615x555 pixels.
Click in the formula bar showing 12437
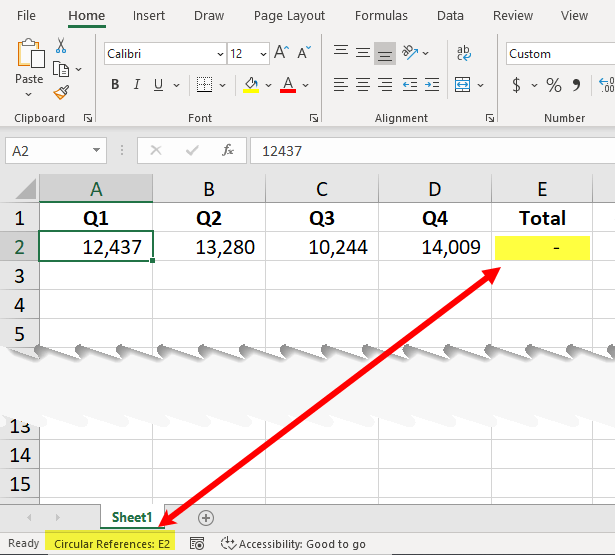click(433, 151)
